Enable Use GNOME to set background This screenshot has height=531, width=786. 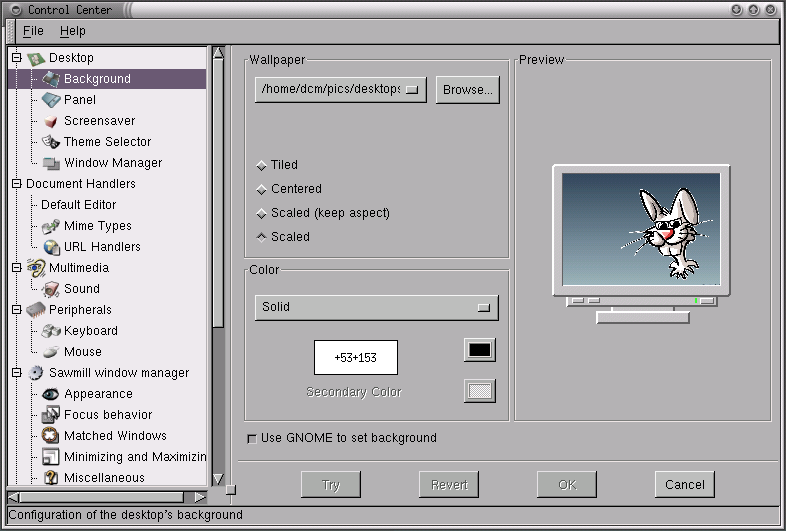coord(251,438)
